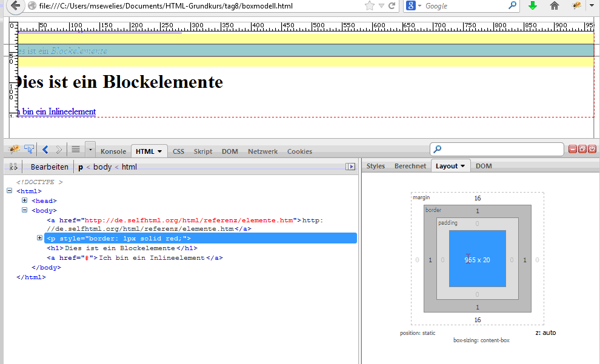Click the breakpoints side panel icon

pyautogui.click(x=13, y=166)
